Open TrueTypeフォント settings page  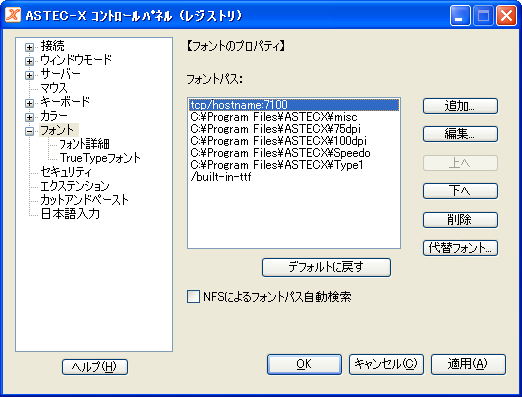pos(100,158)
